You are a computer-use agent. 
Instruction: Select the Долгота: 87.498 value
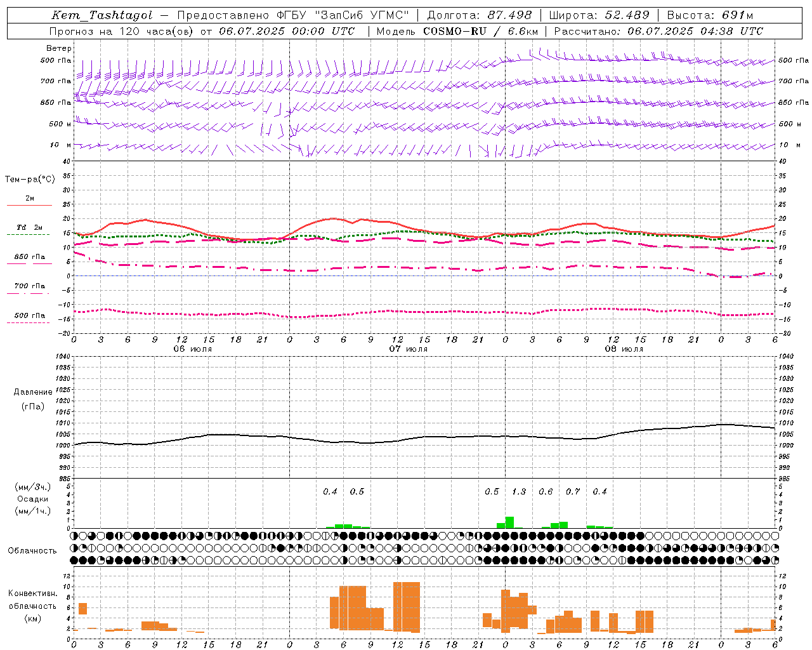(480, 15)
